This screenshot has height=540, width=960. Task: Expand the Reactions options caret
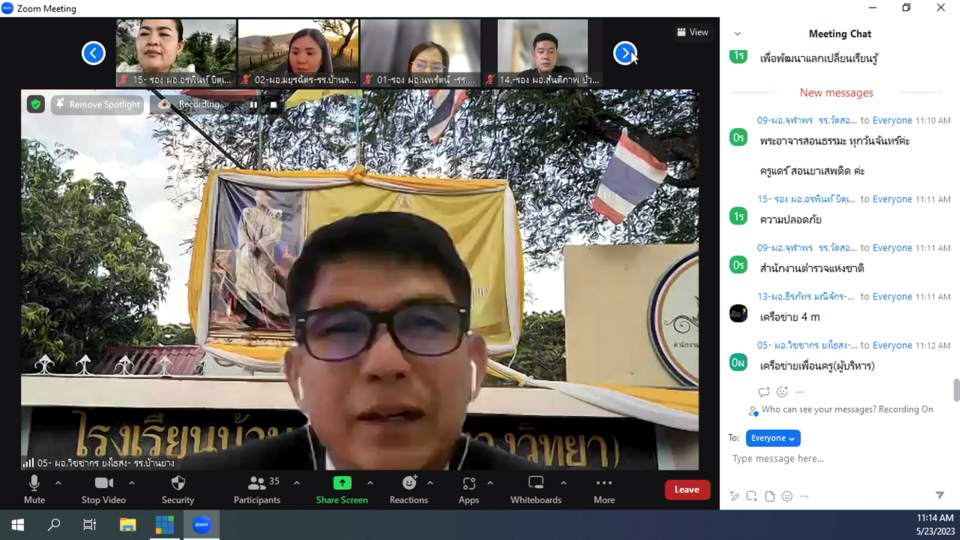pos(430,483)
